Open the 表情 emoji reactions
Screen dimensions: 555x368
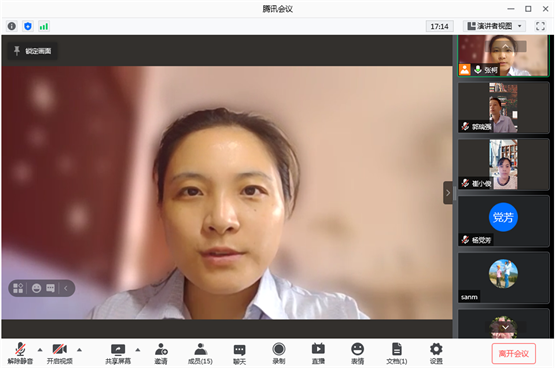(x=357, y=353)
